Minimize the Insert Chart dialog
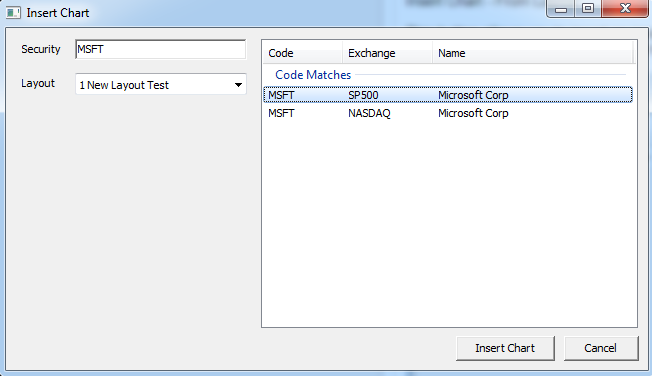This screenshot has width=652, height=376. click(561, 8)
